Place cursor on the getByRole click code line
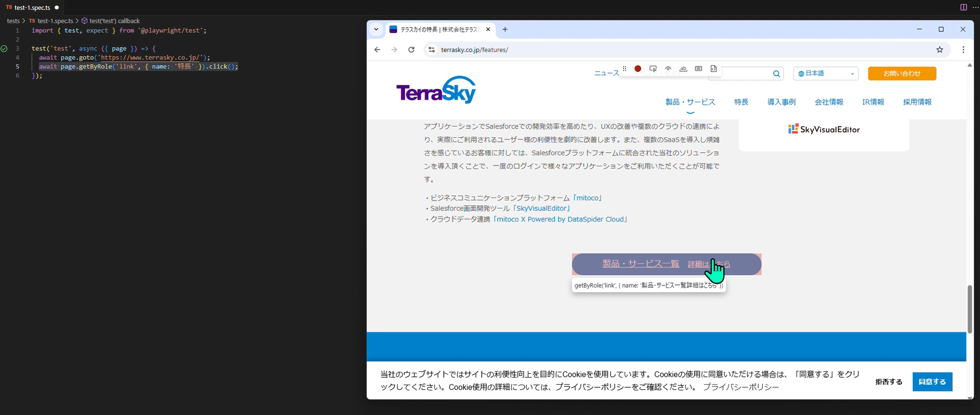 pyautogui.click(x=138, y=67)
